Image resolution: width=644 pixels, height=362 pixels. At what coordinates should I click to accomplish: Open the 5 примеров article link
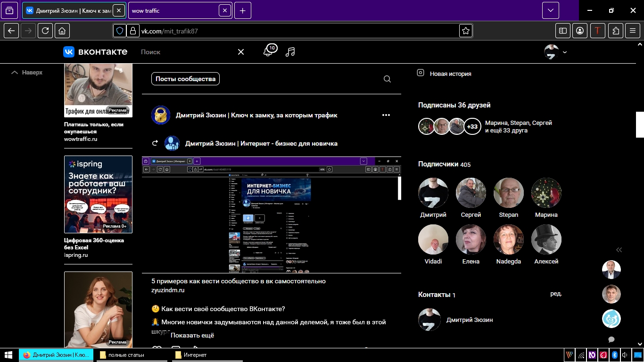239,281
